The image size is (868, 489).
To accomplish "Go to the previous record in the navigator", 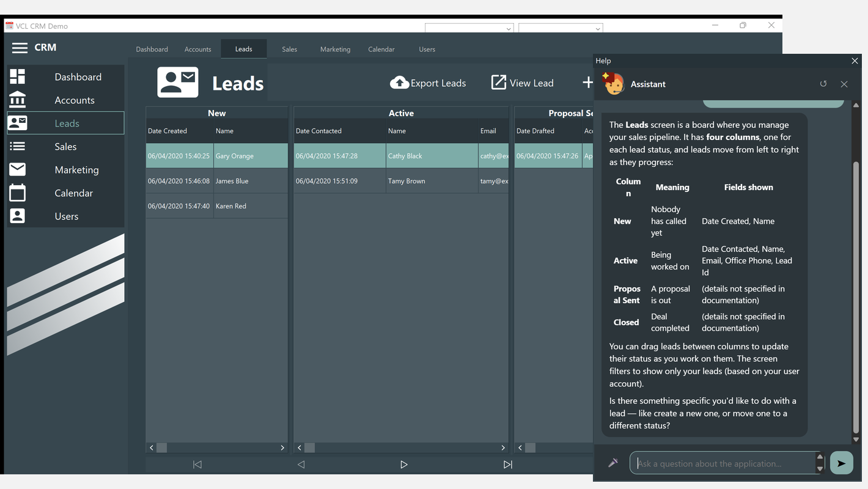I will [x=301, y=465].
